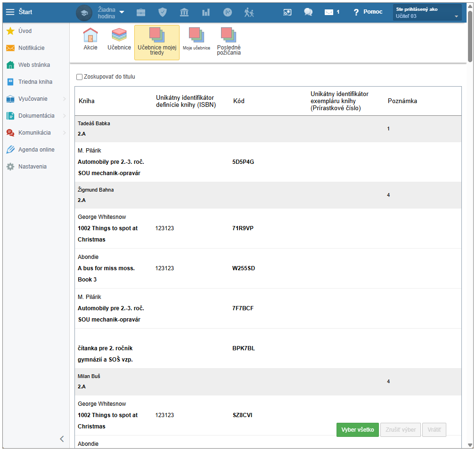Open the bar chart statistics icon
Screen dimensions: 476x451
point(206,12)
